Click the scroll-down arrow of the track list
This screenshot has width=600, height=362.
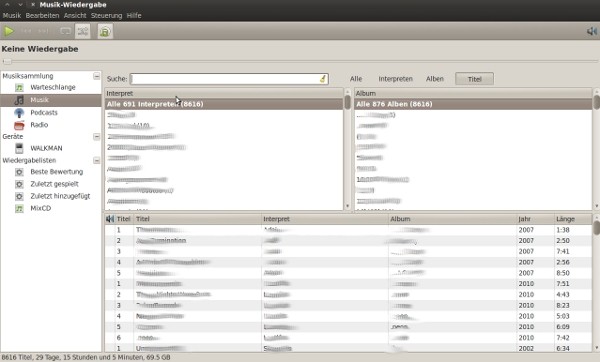tap(597, 347)
